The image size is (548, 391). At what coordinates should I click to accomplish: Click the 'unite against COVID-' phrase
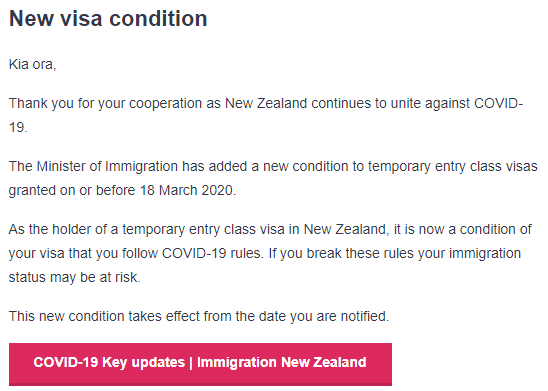(x=456, y=103)
